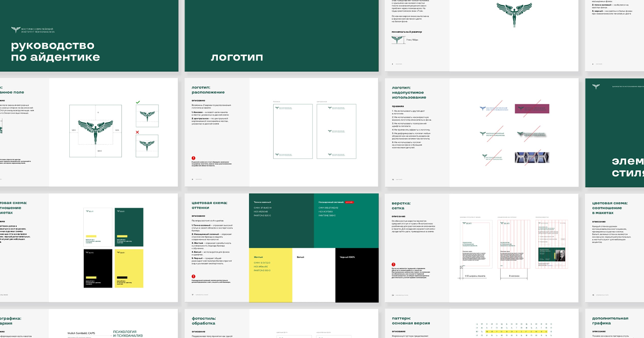Image resolution: width=644 pixels, height=338 pixels.
Task: Click the red X mark icon
Action: 137,132
